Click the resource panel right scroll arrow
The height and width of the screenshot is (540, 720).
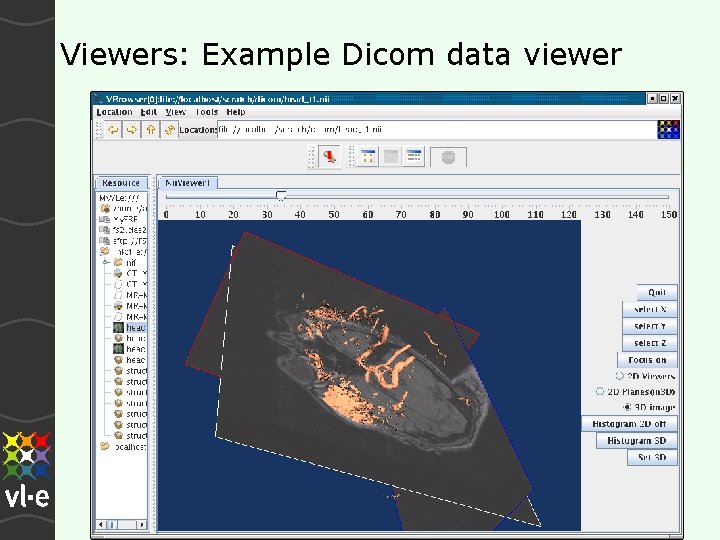(x=142, y=524)
